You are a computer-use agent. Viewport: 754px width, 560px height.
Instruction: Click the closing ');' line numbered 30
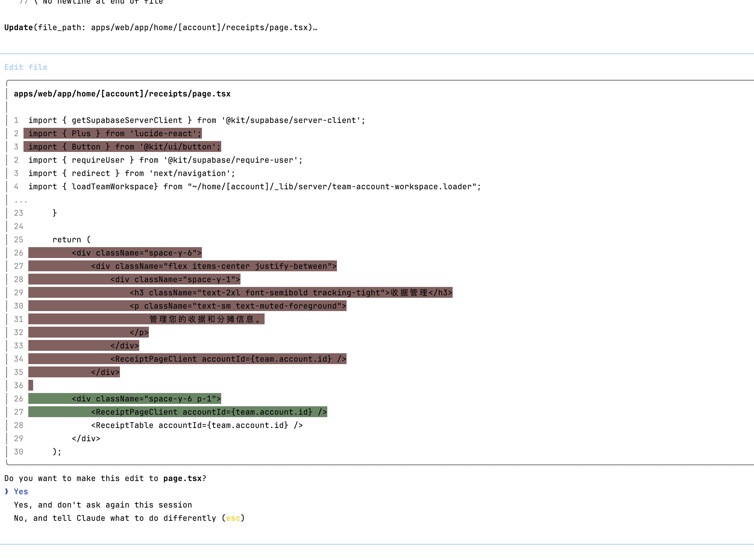pos(57,452)
